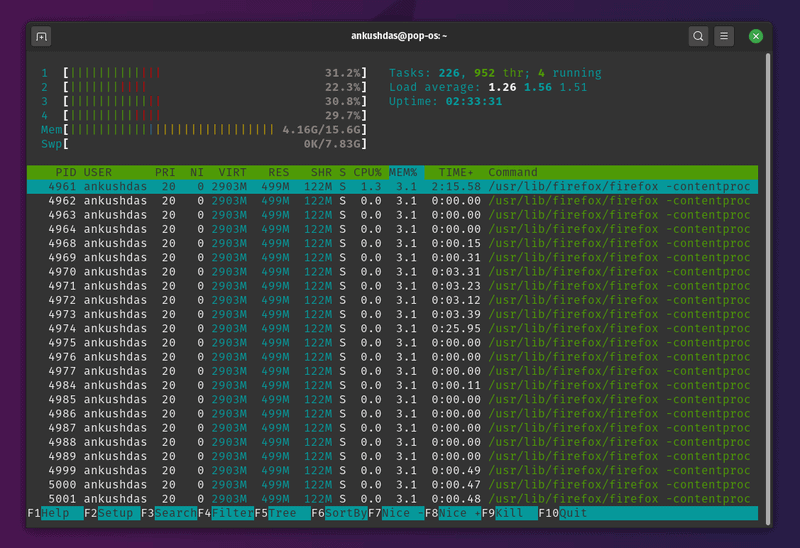Select process row with PID 4964
The height and width of the screenshot is (548, 800).
click(x=392, y=229)
